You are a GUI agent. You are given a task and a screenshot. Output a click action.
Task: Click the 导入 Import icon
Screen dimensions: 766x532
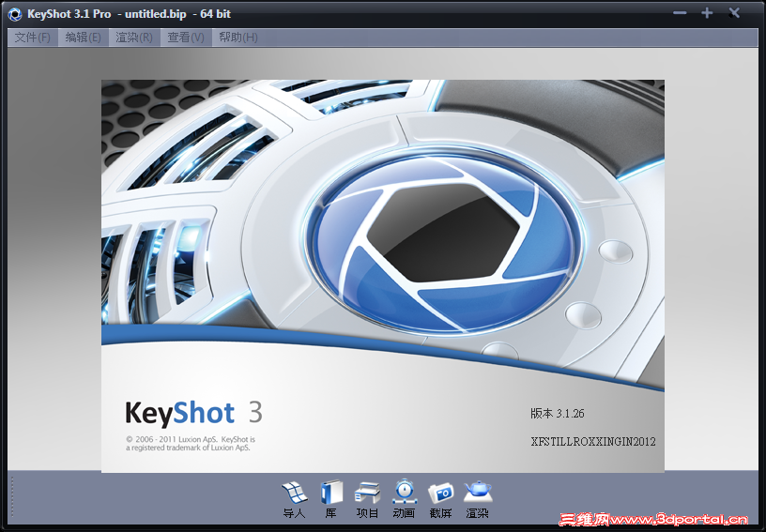[294, 499]
